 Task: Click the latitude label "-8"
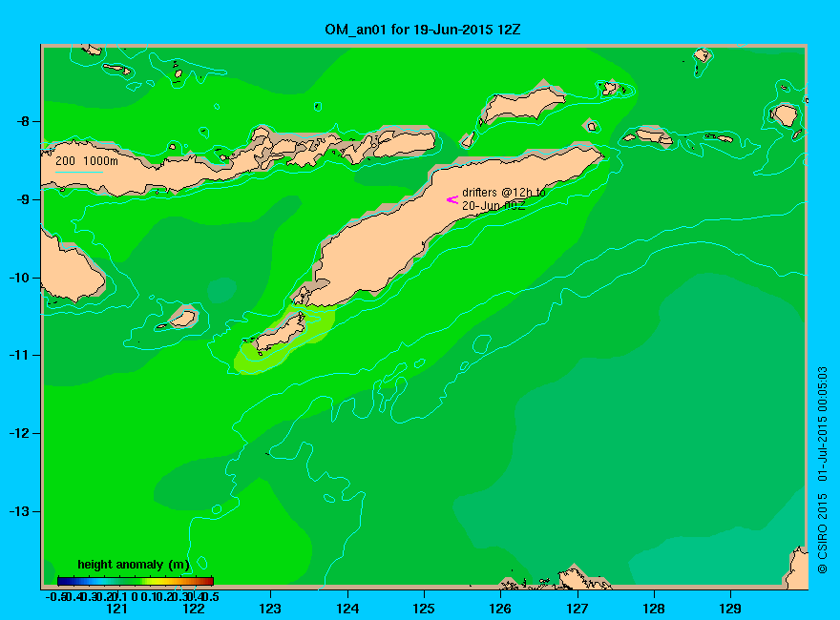coord(23,121)
